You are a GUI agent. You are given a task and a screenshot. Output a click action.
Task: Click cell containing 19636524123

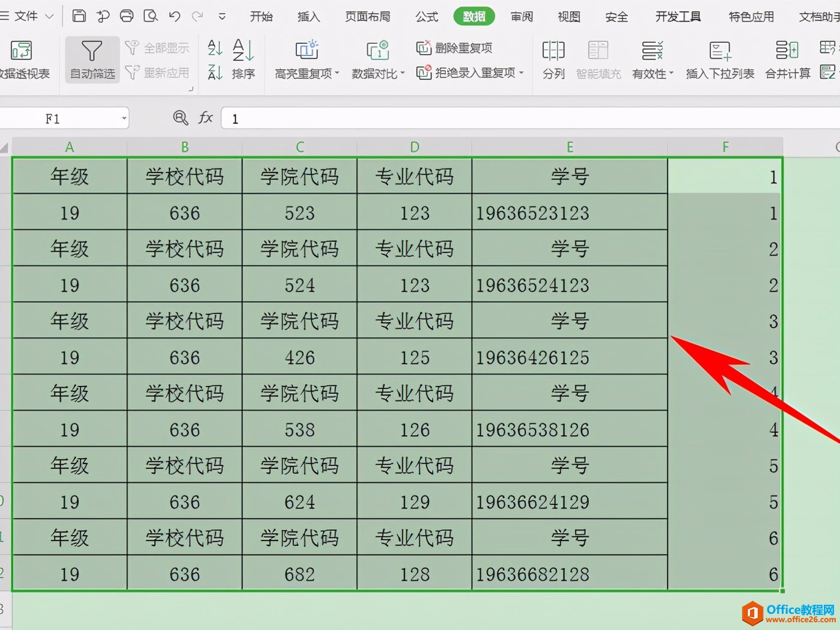pyautogui.click(x=570, y=284)
